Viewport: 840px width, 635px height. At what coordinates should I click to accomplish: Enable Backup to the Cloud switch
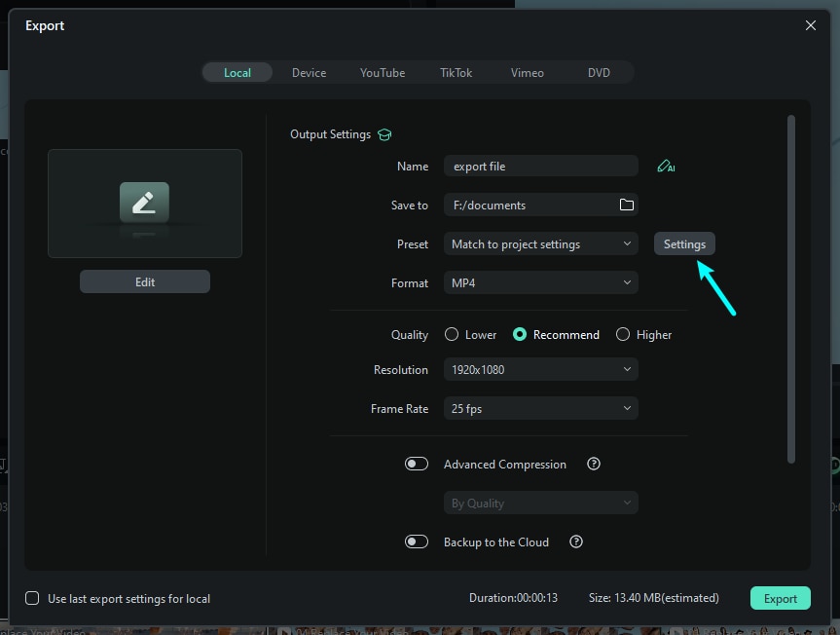click(417, 542)
